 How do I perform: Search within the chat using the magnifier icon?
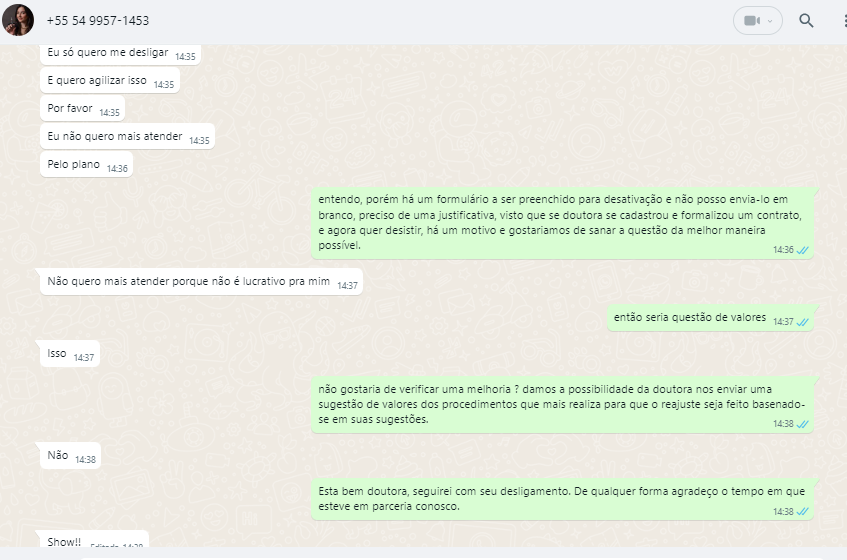pyautogui.click(x=806, y=21)
